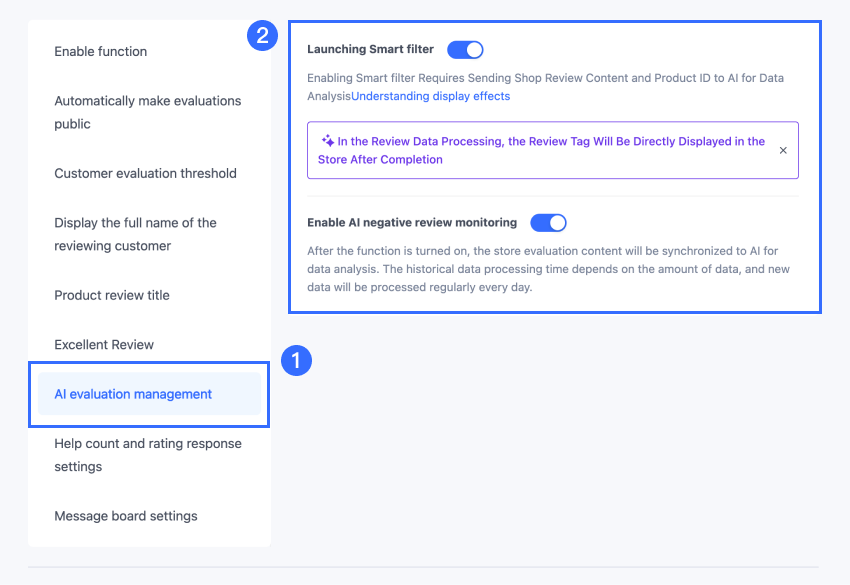Navigate to Product review title
The image size is (850, 585).
coord(112,295)
